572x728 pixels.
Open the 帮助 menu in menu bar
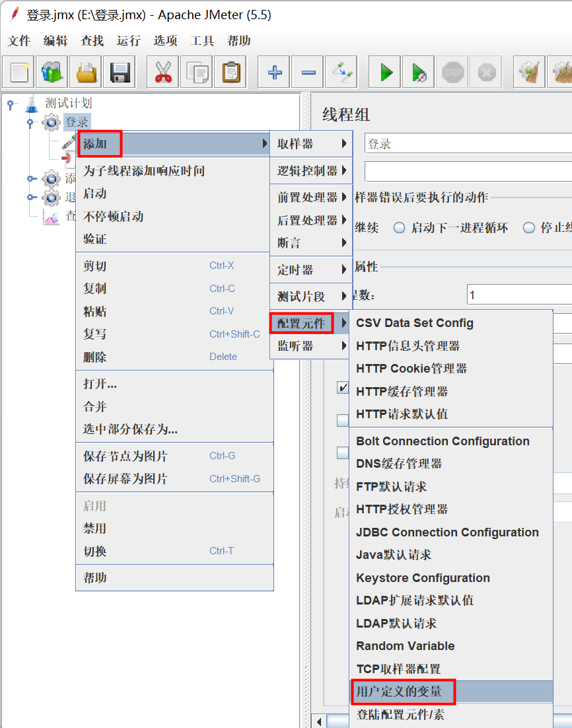[238, 41]
